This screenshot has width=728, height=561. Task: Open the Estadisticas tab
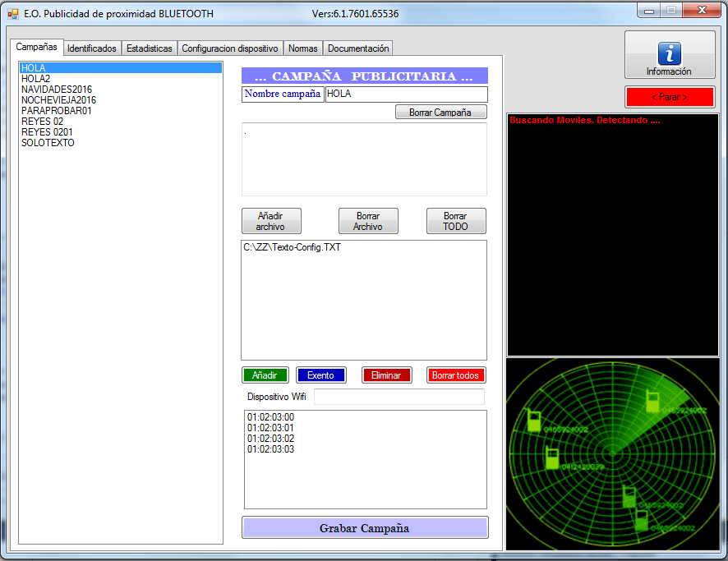(149, 48)
